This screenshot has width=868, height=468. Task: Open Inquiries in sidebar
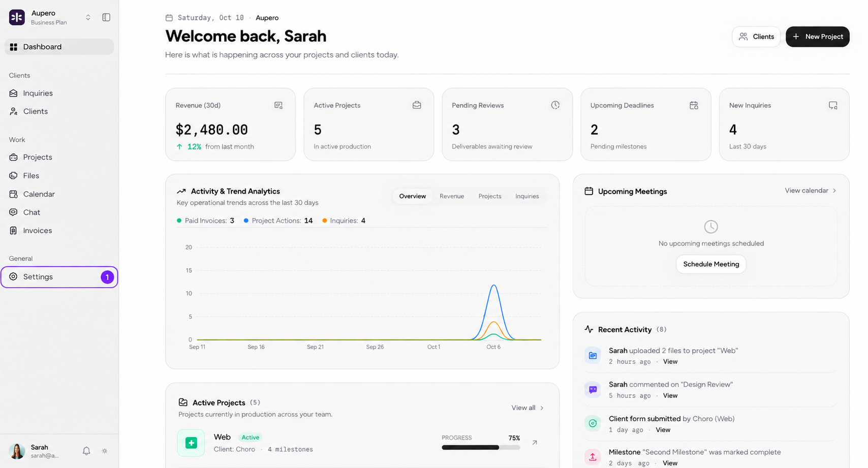[59, 93]
